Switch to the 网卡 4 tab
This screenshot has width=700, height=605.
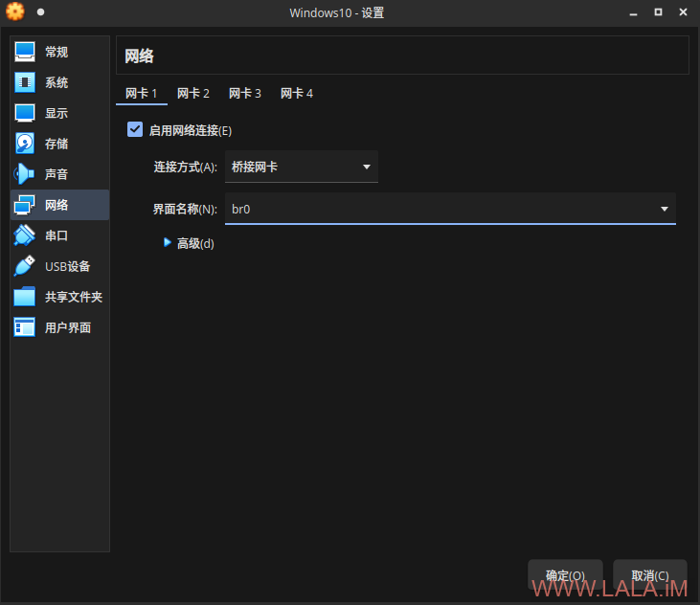click(x=297, y=93)
